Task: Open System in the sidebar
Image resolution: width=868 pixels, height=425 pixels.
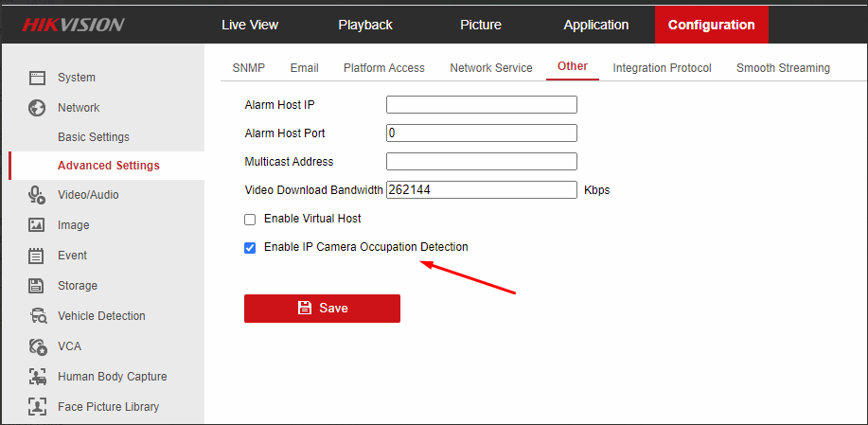Action: point(77,78)
